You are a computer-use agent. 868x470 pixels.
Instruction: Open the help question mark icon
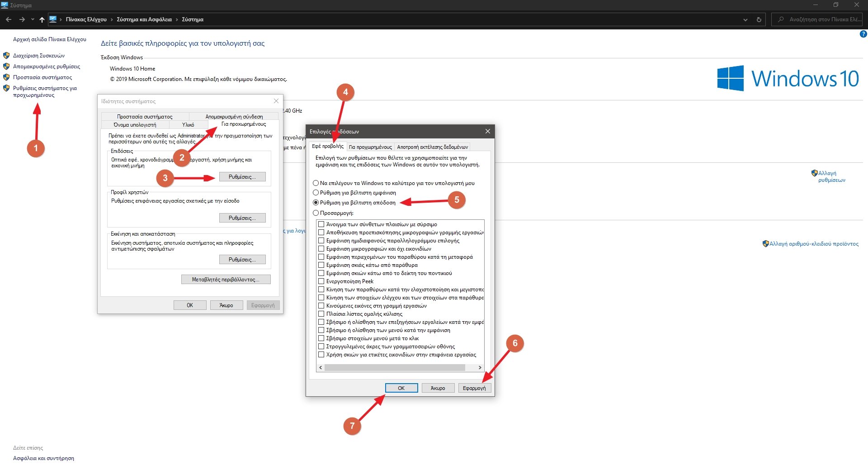pos(863,34)
